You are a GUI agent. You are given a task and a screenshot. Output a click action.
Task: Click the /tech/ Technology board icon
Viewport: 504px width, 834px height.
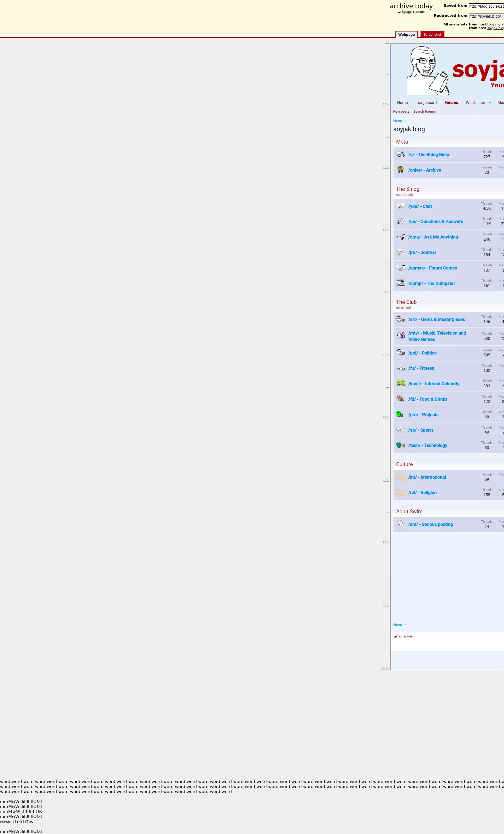point(401,445)
